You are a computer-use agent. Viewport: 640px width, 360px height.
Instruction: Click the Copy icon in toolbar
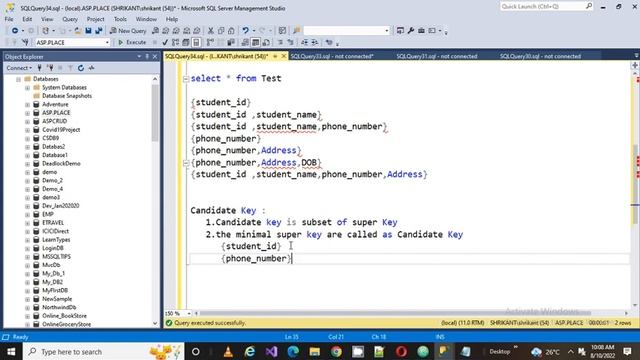click(x=221, y=31)
